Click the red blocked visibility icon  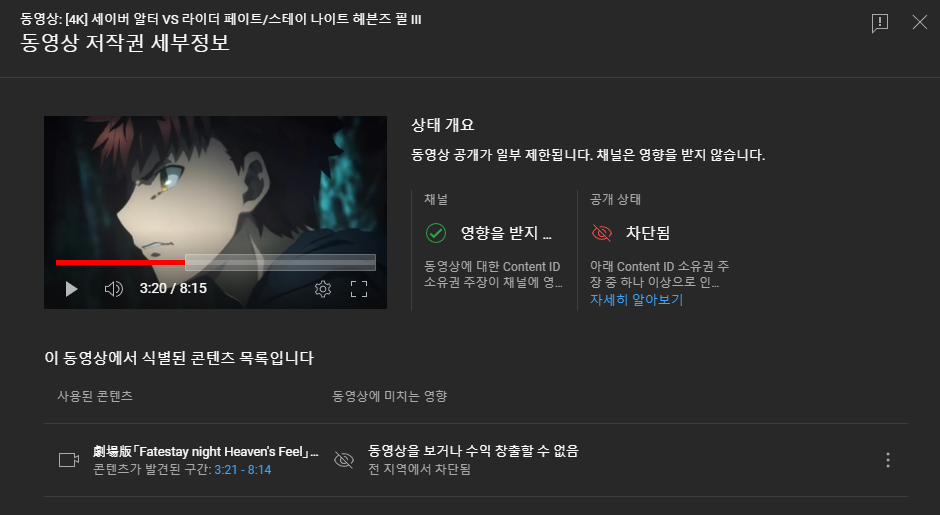click(601, 233)
